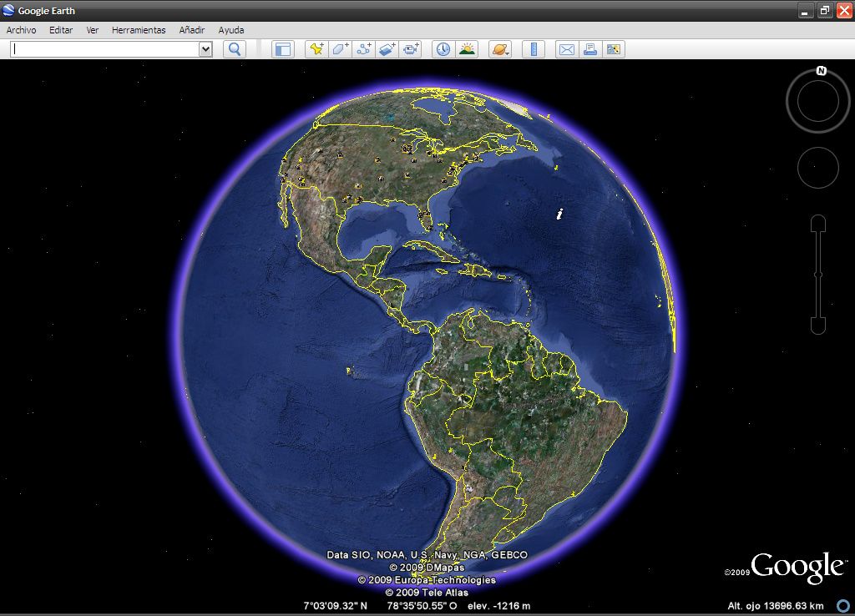Click the '78°35'50.55" O' longitude readout

pyautogui.click(x=422, y=606)
